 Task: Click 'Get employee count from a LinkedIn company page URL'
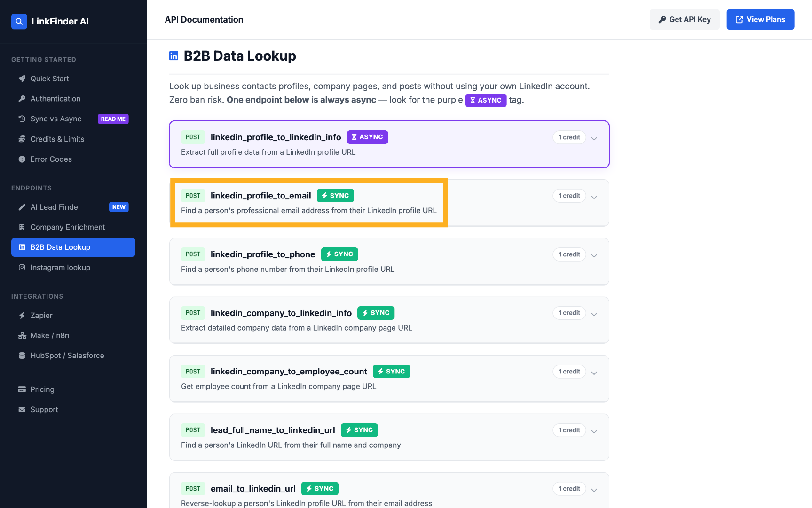279,387
